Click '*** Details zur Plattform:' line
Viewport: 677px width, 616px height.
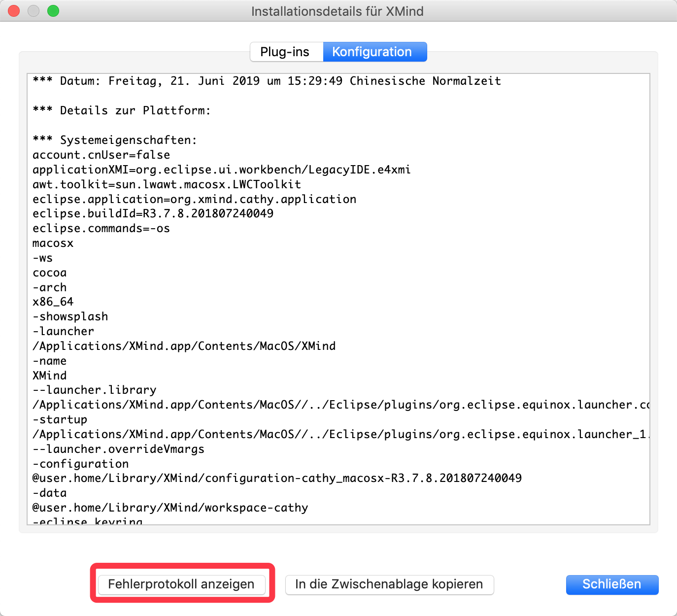[122, 110]
